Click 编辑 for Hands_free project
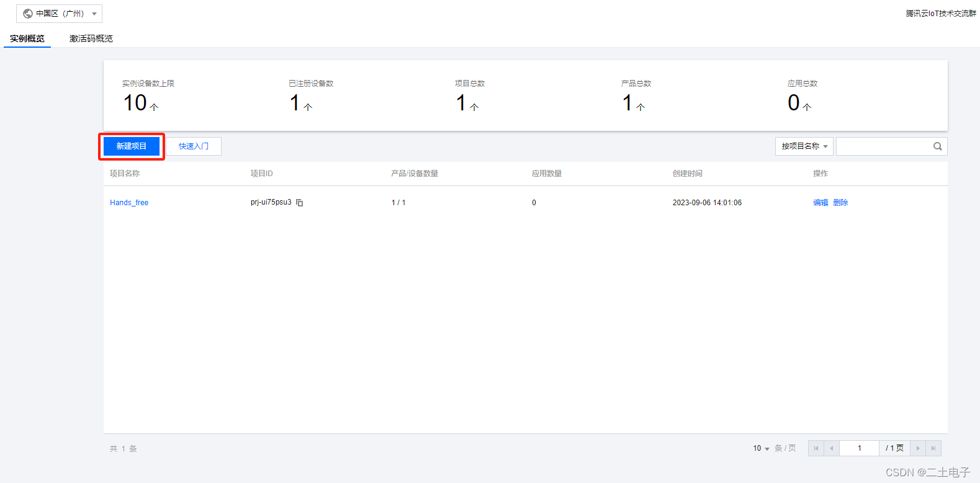The height and width of the screenshot is (483, 980). 820,203
